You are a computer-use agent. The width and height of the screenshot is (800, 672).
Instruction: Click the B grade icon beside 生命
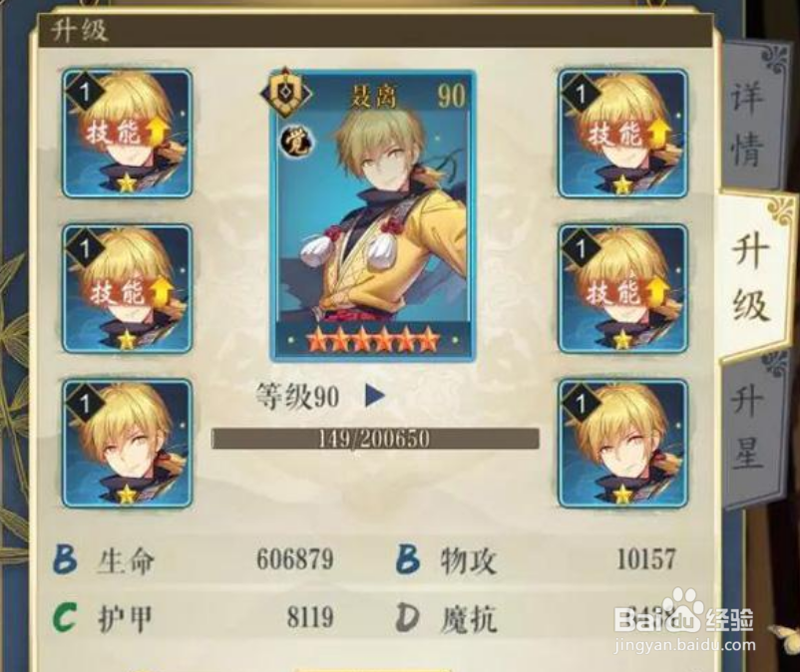coord(65,558)
